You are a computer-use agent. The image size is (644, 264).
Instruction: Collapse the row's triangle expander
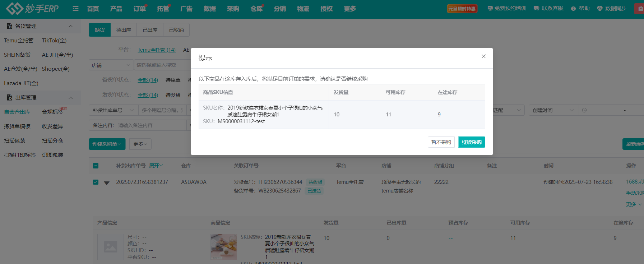pos(107,183)
